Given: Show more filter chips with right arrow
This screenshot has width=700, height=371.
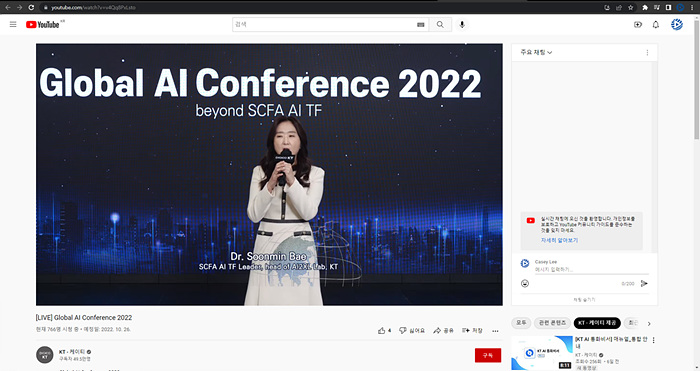Looking at the screenshot, I should 649,323.
